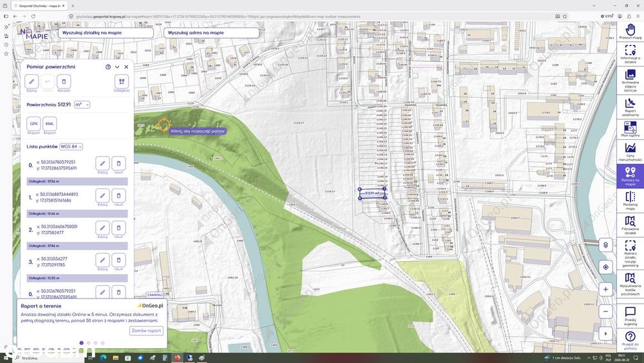644x363 pixels.
Task: Click Wyszukaj adres na mapie field
Action: 211,32
